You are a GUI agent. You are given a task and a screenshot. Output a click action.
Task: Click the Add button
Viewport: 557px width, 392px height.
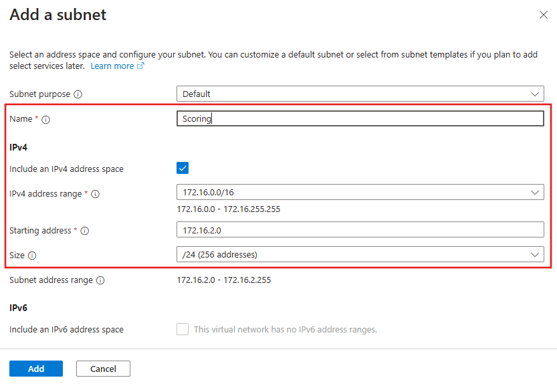(35, 368)
